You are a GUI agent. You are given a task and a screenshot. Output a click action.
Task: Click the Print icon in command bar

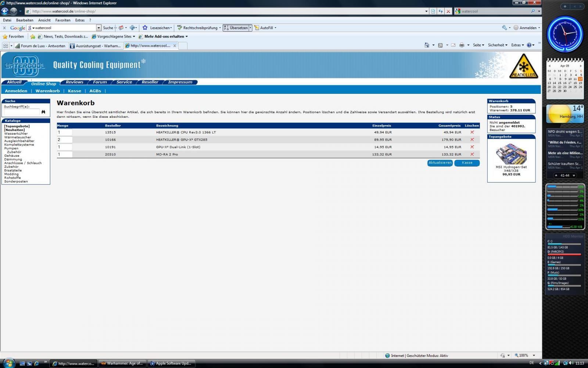462,45
